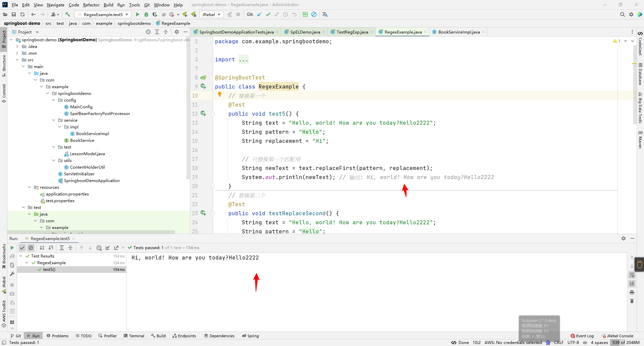
Task: Rerun tests in Run panel
Action: click(12, 248)
